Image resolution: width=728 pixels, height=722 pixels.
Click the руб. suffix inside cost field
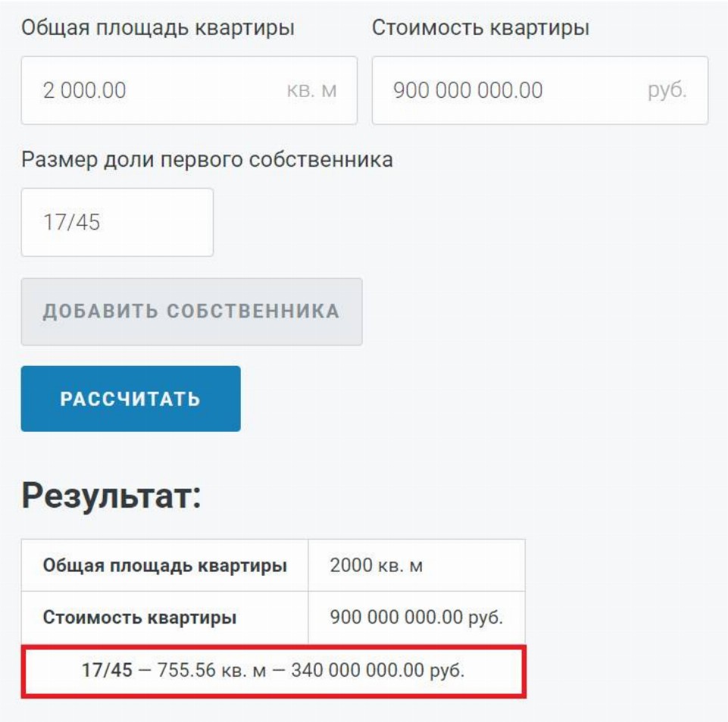click(667, 91)
